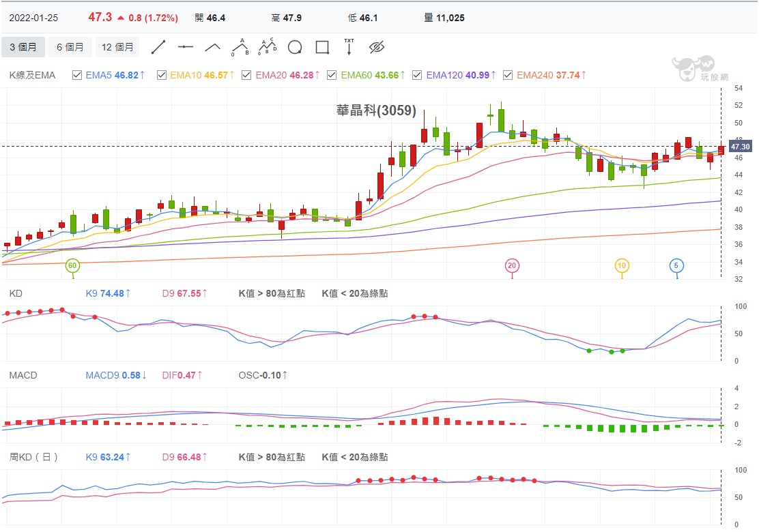This screenshot has height=532, width=759.
Task: Uncheck the EMA10 checkbox
Action: click(x=162, y=75)
